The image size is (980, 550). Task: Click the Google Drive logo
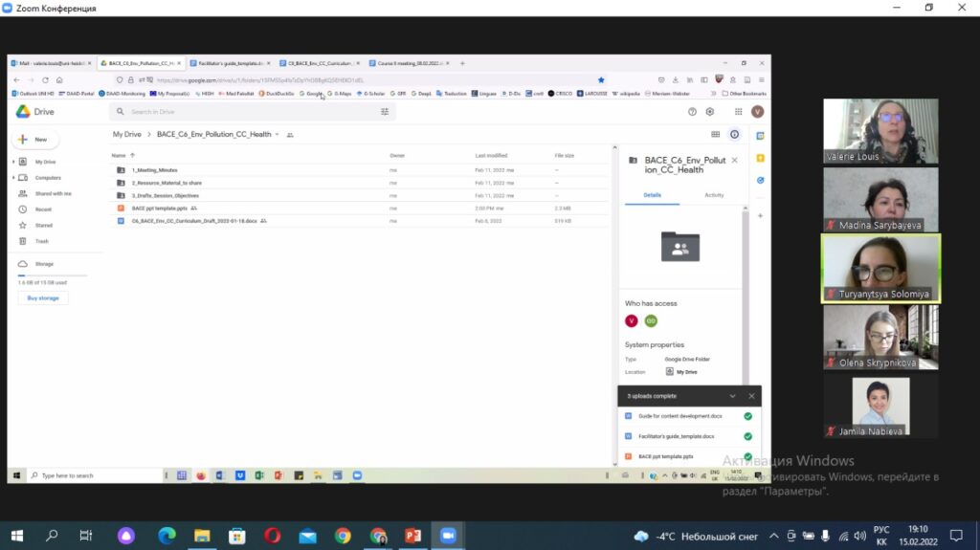(23, 111)
